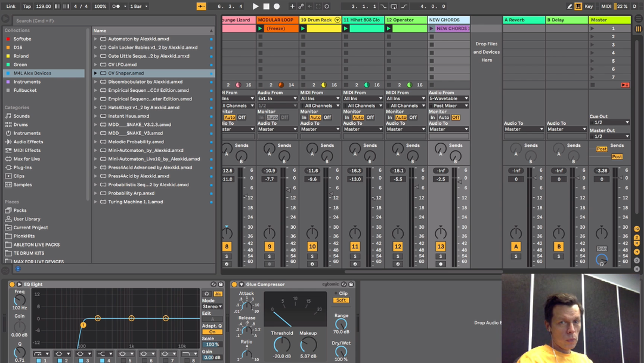Click the Stop button in transport
This screenshot has width=644, height=363.
[266, 7]
